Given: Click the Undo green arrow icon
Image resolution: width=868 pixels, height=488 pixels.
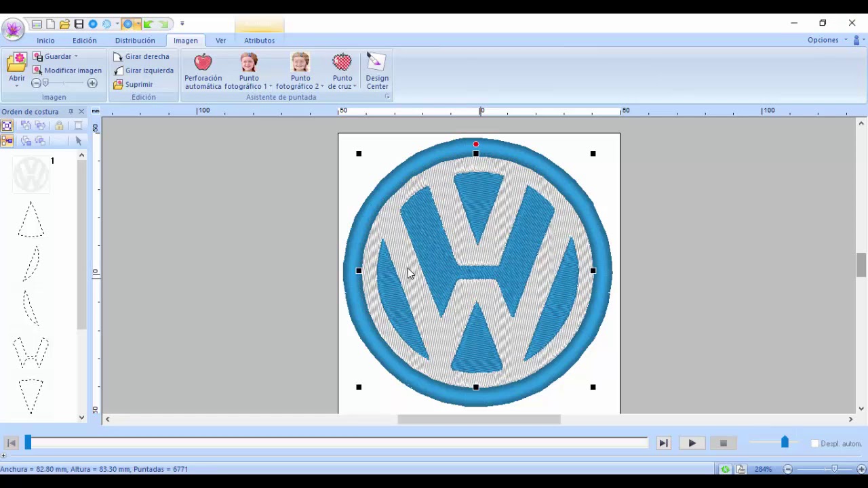Looking at the screenshot, I should coord(149,24).
